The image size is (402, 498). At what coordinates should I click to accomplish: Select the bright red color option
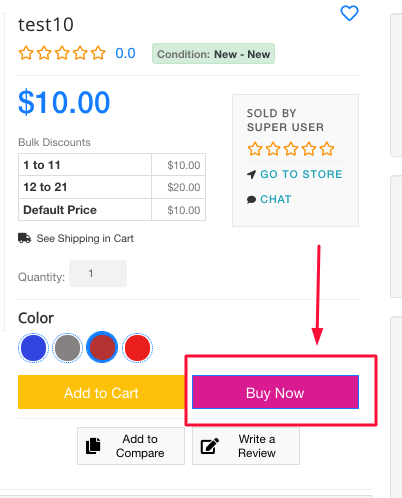(137, 348)
